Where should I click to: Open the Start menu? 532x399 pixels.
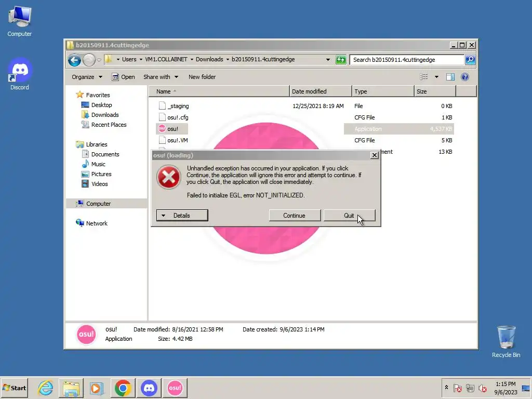coord(14,388)
